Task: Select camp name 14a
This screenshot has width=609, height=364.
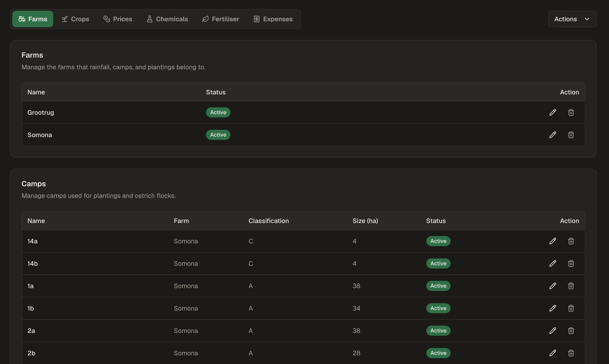Action: coord(32,241)
